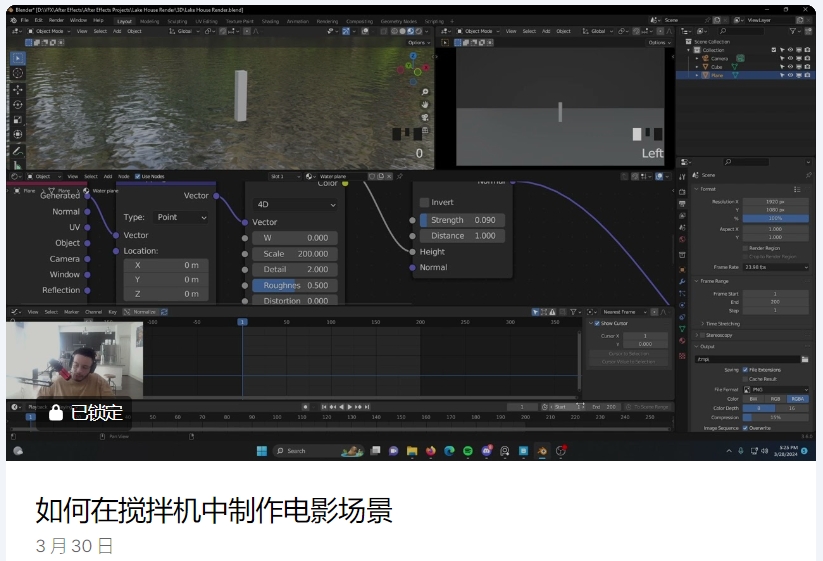Open File Explorer from the taskbar
This screenshot has height=561, width=823.
tap(412, 451)
